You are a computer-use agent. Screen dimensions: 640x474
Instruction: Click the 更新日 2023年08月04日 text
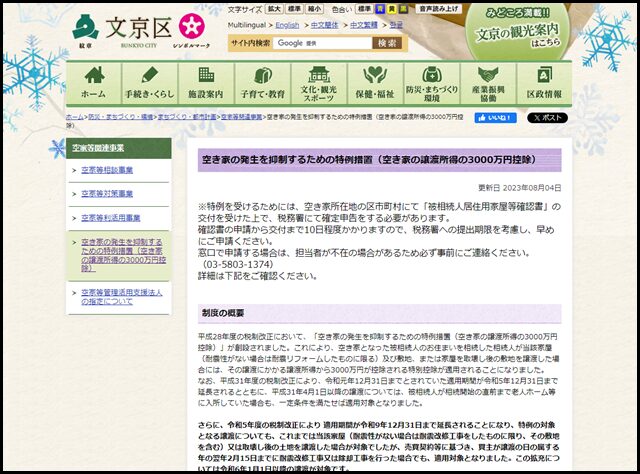(x=520, y=188)
